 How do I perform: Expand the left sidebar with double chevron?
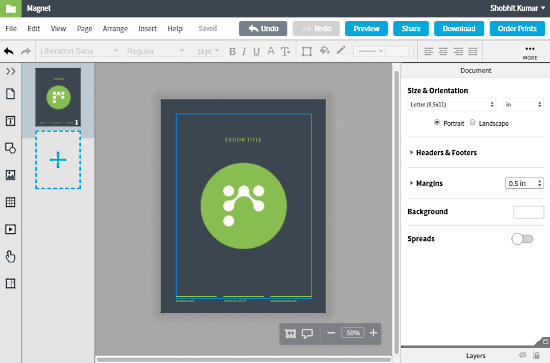click(x=11, y=72)
